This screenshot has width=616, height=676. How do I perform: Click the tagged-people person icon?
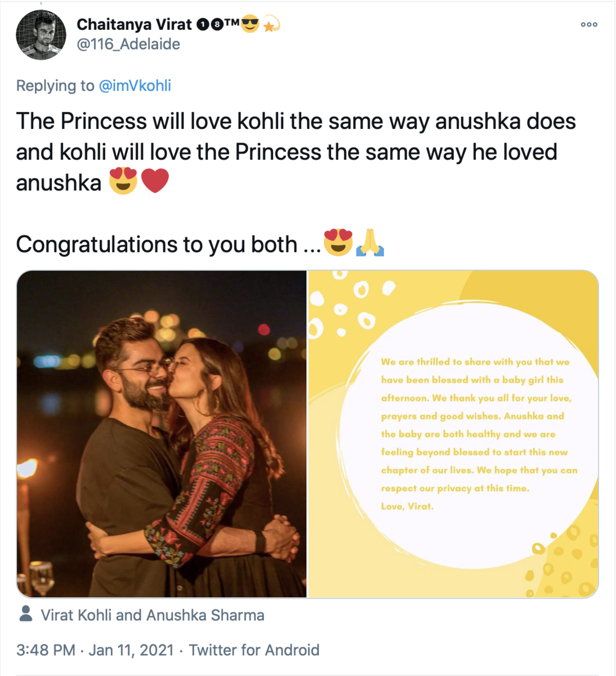tap(25, 614)
